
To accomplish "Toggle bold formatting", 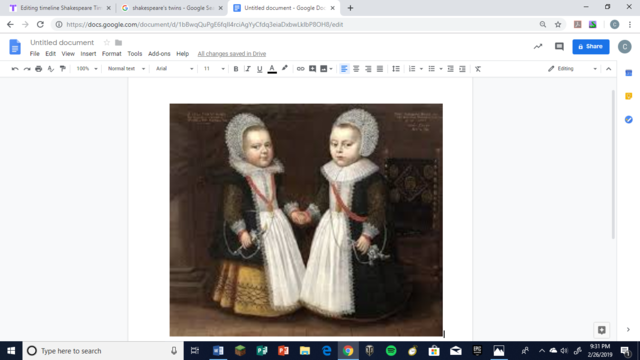I will tap(236, 69).
